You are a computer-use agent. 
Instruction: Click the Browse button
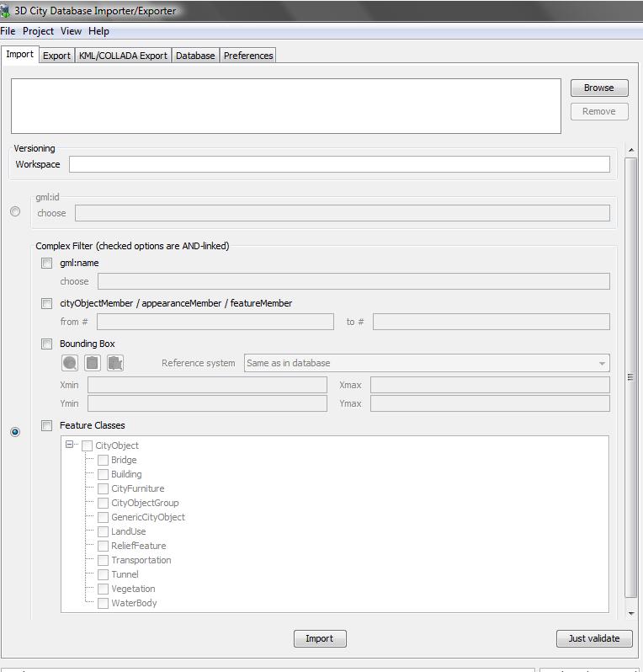[x=599, y=88]
